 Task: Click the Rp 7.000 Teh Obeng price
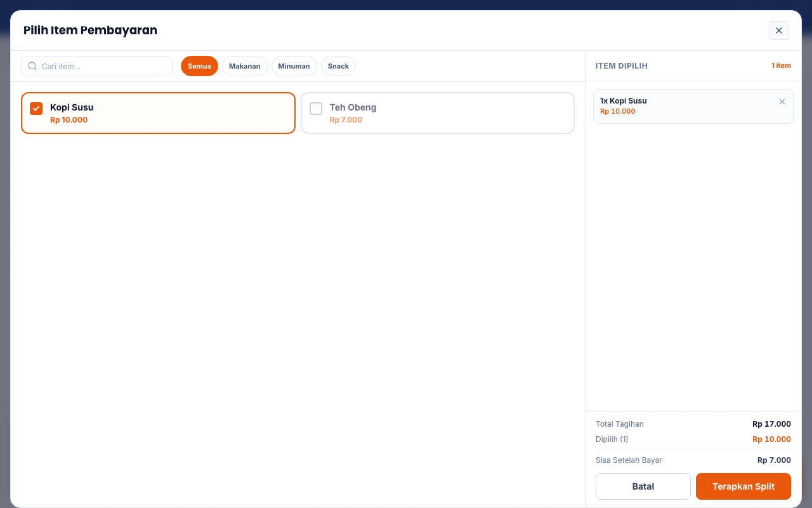346,120
